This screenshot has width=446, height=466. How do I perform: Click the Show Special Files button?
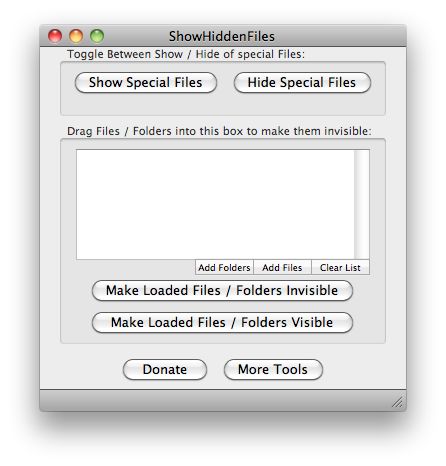click(146, 82)
